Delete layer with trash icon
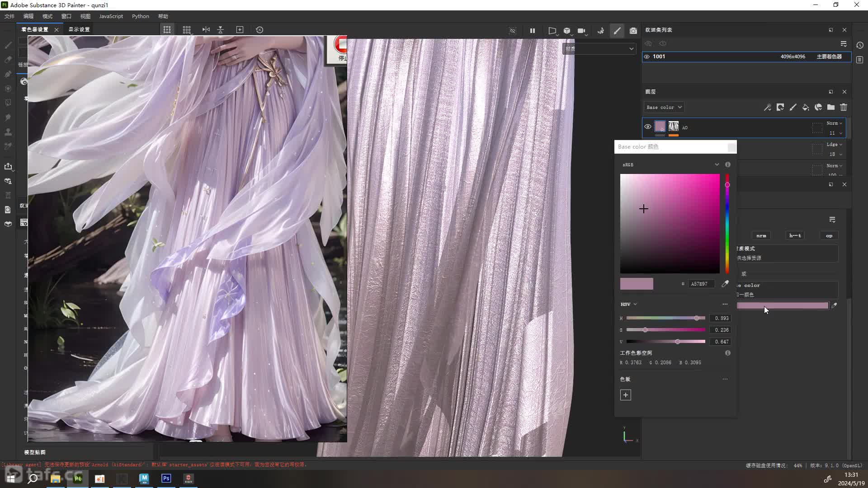868x488 pixels. [844, 108]
